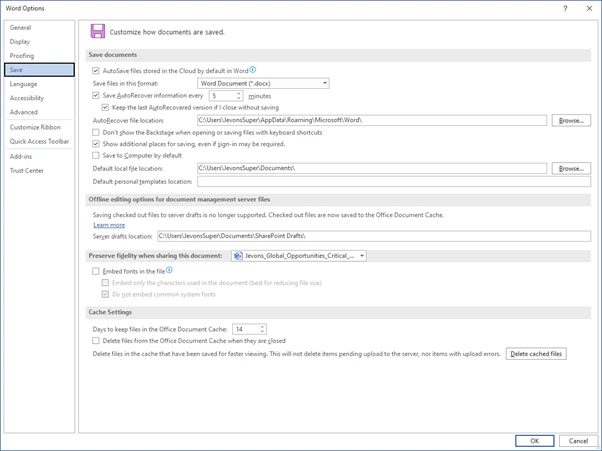602x451 pixels.
Task: Click the Help question mark in the title bar
Action: (x=565, y=8)
